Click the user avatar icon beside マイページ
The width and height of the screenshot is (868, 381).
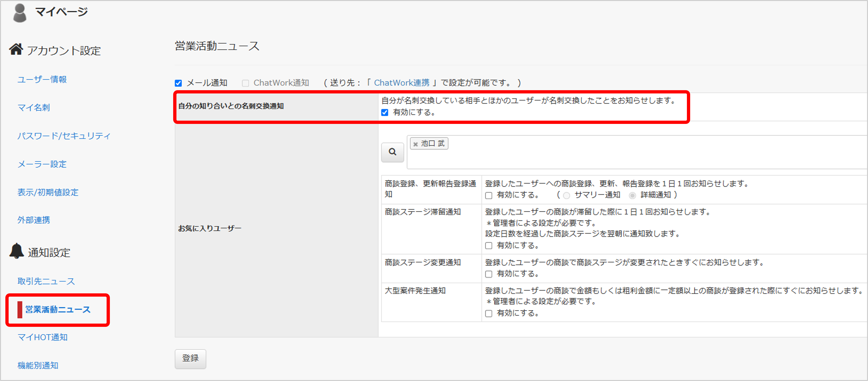pos(20,13)
